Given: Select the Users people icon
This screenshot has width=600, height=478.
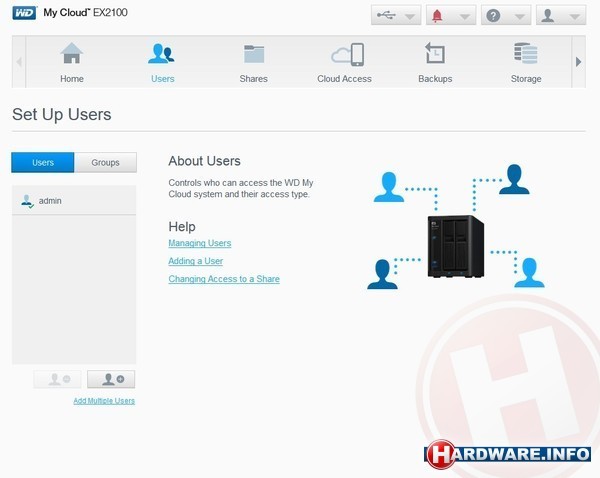Looking at the screenshot, I should click(161, 53).
